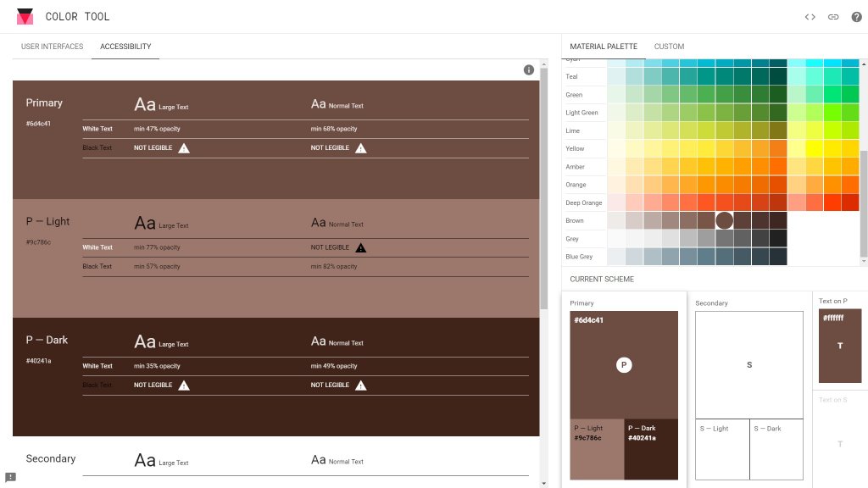Select a Deep Orange swatch

point(678,202)
